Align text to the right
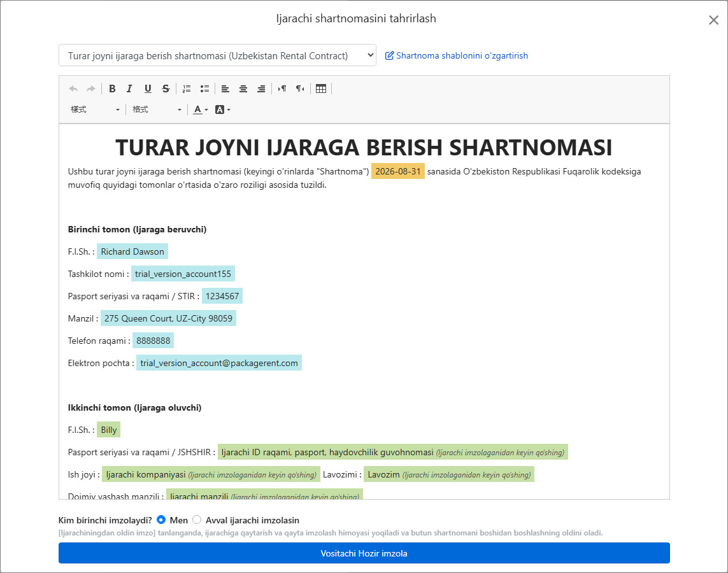Screen dimensions: 728x573 point(261,88)
